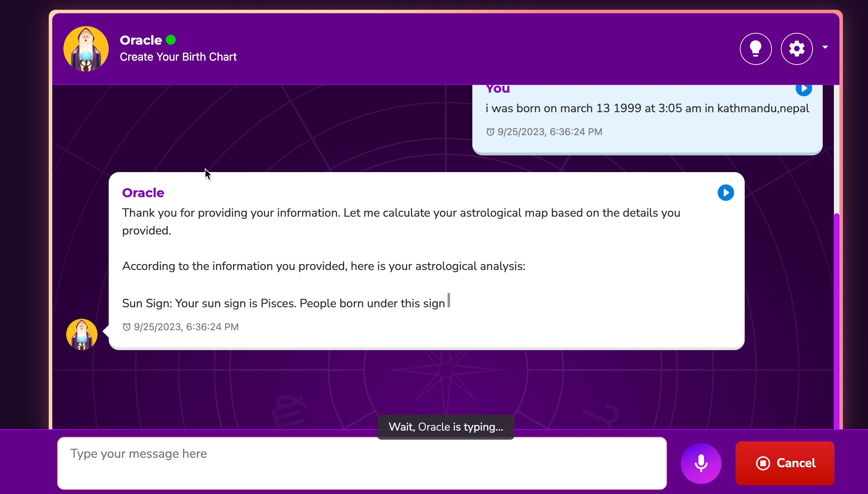Click the clock icon on Oracle's timestamp
This screenshot has height=494, width=868.
tap(127, 327)
